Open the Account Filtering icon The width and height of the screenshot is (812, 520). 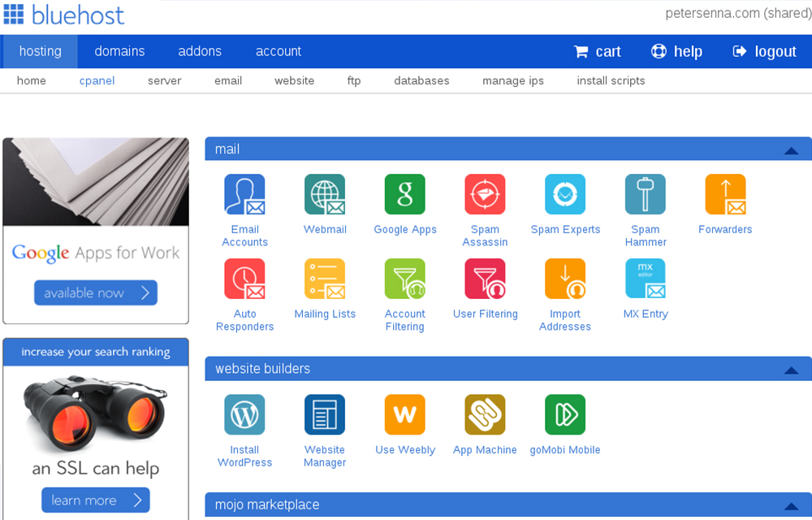[x=405, y=279]
